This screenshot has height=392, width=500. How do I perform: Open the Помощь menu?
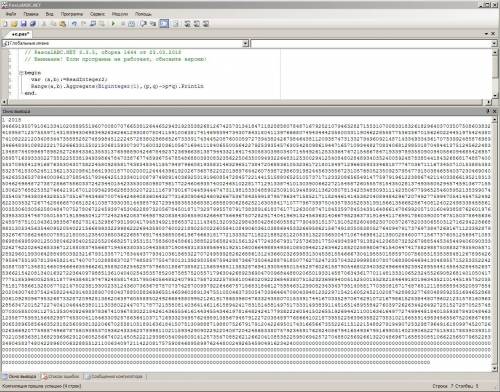pyautogui.click(x=143, y=14)
